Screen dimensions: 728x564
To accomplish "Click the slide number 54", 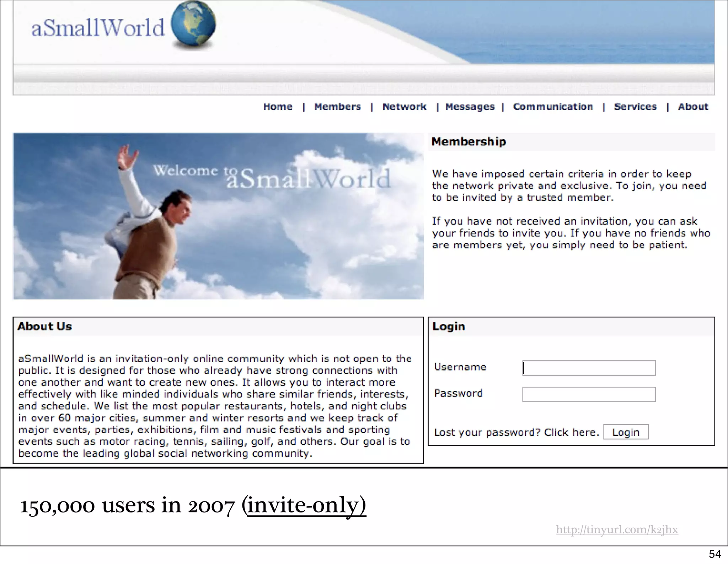I will [x=715, y=554].
